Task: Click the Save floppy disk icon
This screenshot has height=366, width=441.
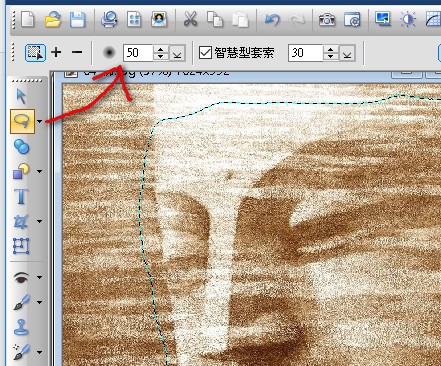Action: [77, 20]
